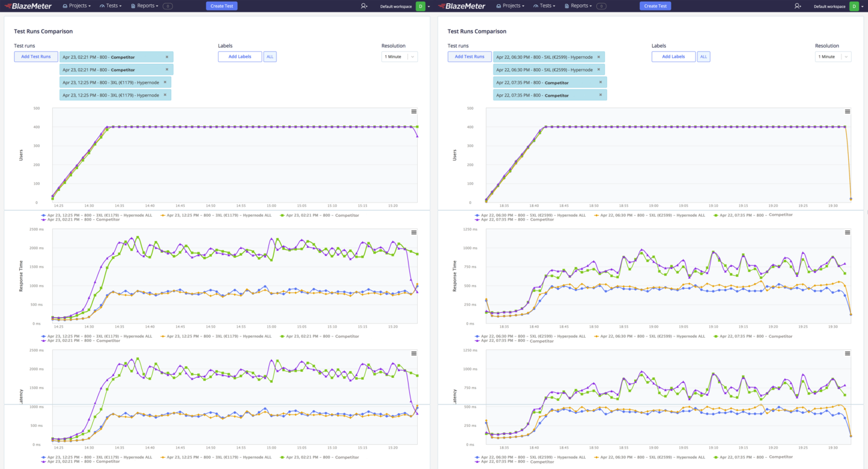Click the ALL labels button in right panel
Viewport: 868px width, 469px height.
point(703,57)
